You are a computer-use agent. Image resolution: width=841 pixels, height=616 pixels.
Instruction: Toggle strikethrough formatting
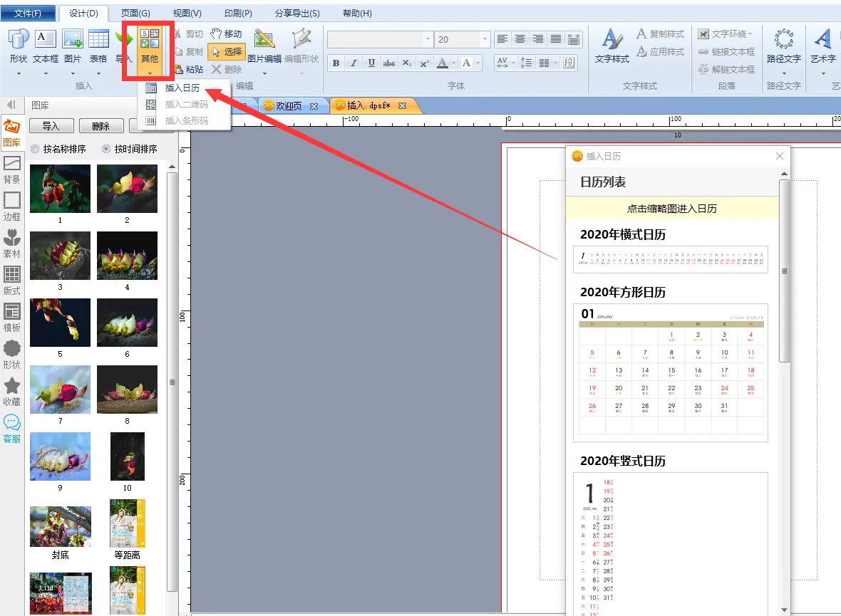(x=389, y=63)
